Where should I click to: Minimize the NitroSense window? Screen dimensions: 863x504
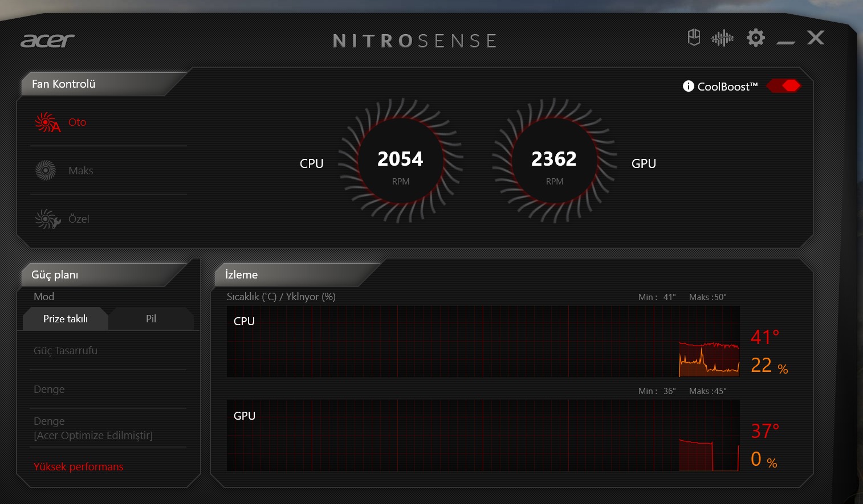coord(785,42)
